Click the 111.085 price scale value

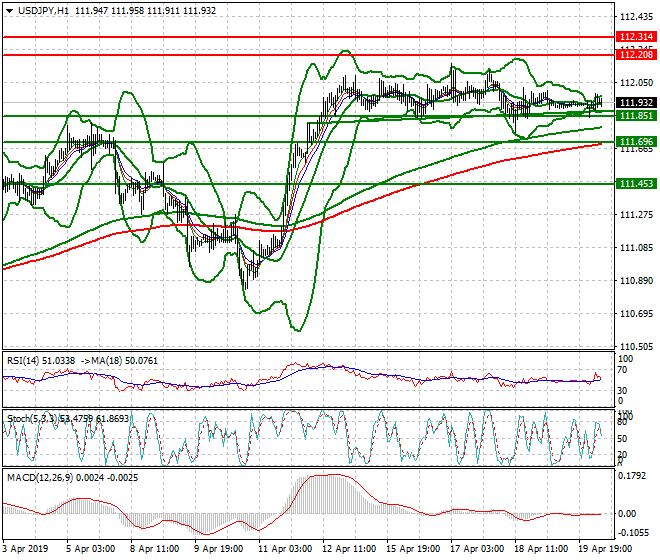coord(636,248)
